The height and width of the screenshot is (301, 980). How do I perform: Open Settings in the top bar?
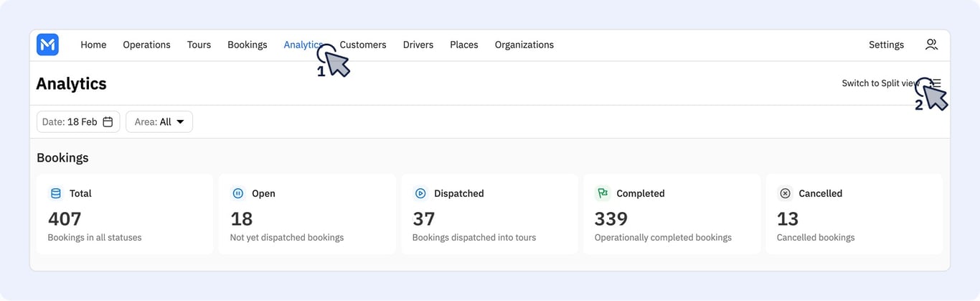886,45
